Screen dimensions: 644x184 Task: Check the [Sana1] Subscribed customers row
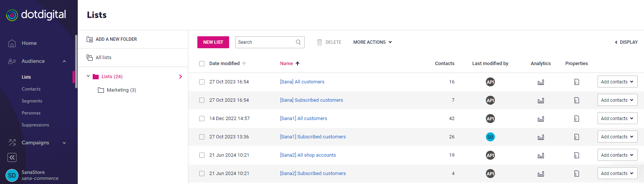coord(202,137)
